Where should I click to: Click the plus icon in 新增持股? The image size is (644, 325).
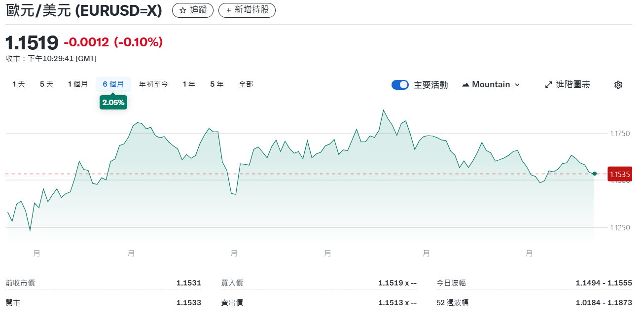point(228,10)
